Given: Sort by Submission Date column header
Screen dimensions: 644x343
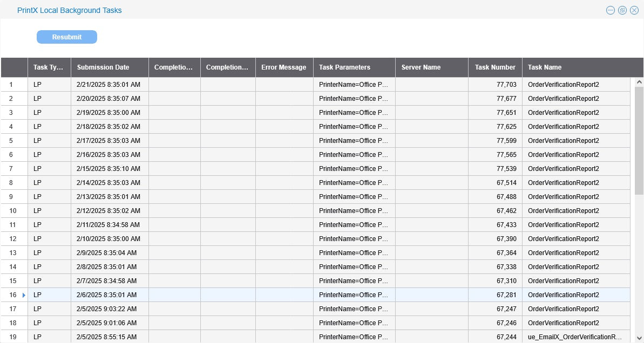Looking at the screenshot, I should pyautogui.click(x=103, y=67).
